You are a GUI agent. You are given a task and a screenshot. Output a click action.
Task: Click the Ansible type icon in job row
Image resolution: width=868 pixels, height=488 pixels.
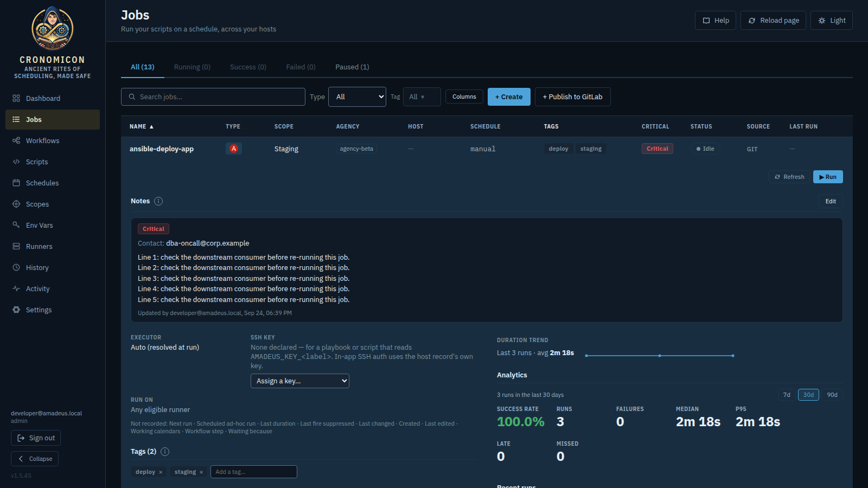(x=234, y=149)
